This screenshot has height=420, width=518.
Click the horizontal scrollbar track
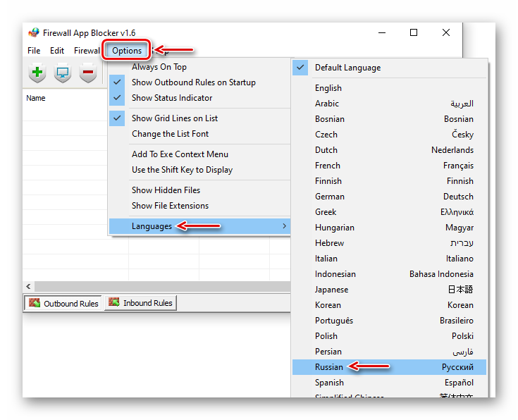(162, 287)
